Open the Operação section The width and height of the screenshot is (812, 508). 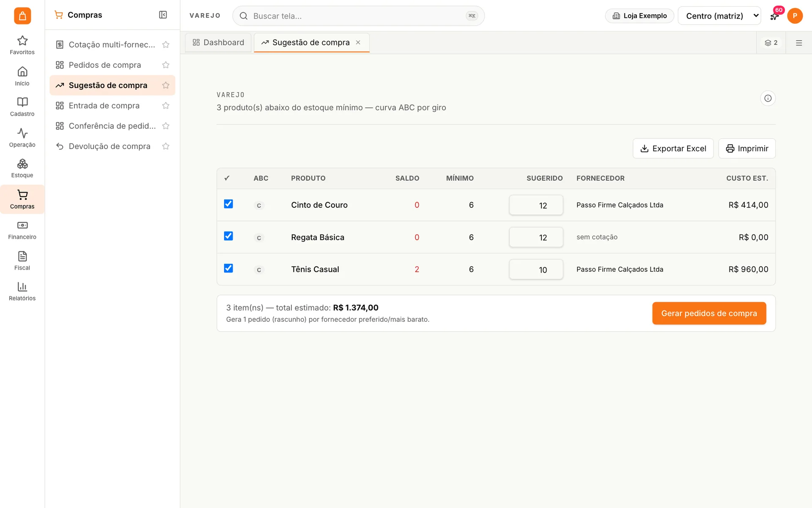click(x=22, y=138)
